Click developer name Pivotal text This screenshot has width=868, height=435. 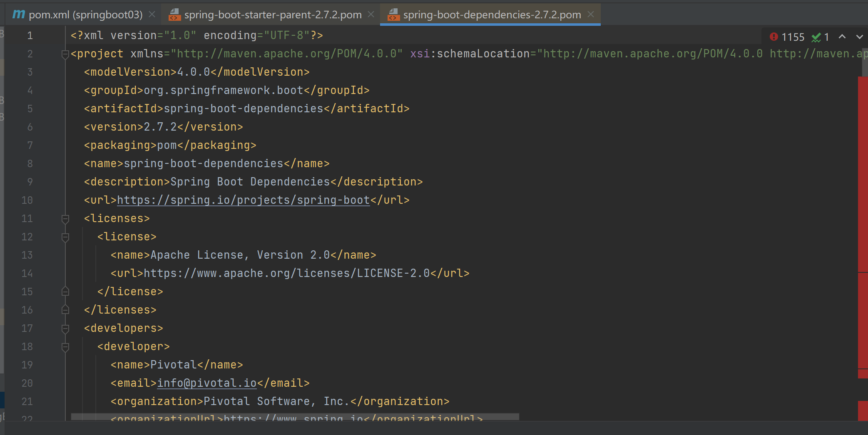click(x=174, y=365)
